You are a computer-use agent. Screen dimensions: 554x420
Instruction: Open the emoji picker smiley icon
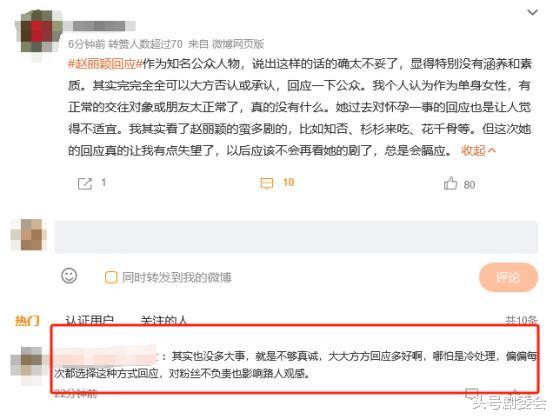[69, 276]
